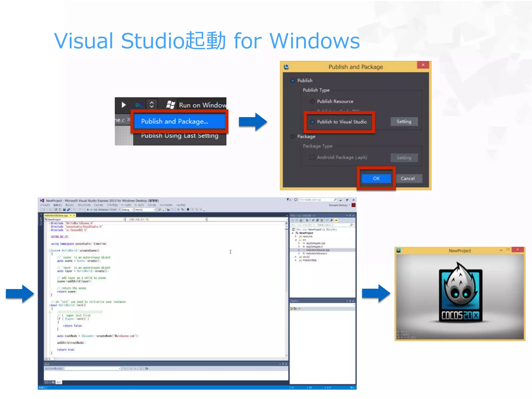The height and width of the screenshot is (399, 532).
Task: Select HelloWorldScene.cpp in Solution Explorer
Action: tap(317, 250)
